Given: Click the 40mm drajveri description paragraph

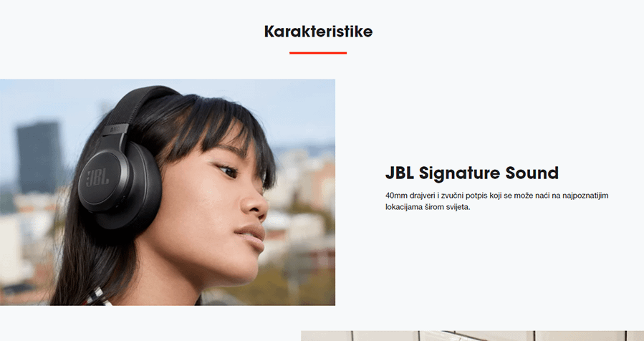Looking at the screenshot, I should click(x=497, y=201).
